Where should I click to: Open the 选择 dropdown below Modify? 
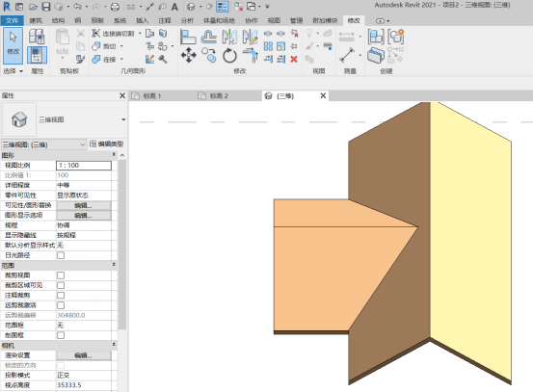(x=13, y=71)
